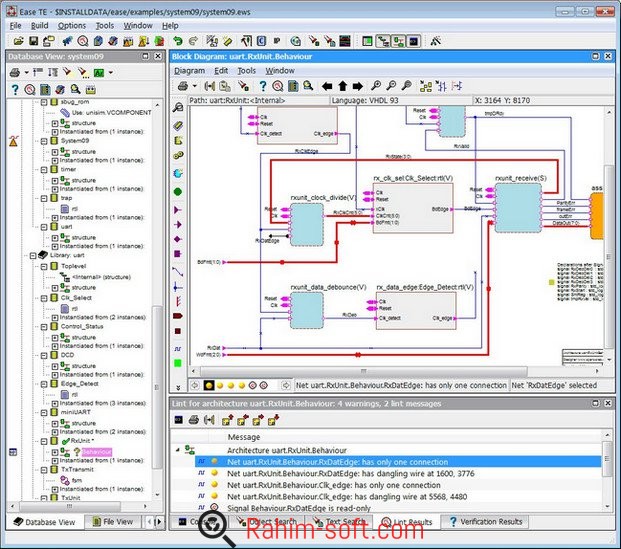The image size is (621, 549).
Task: Select the green square tool in the palette
Action: click(178, 363)
